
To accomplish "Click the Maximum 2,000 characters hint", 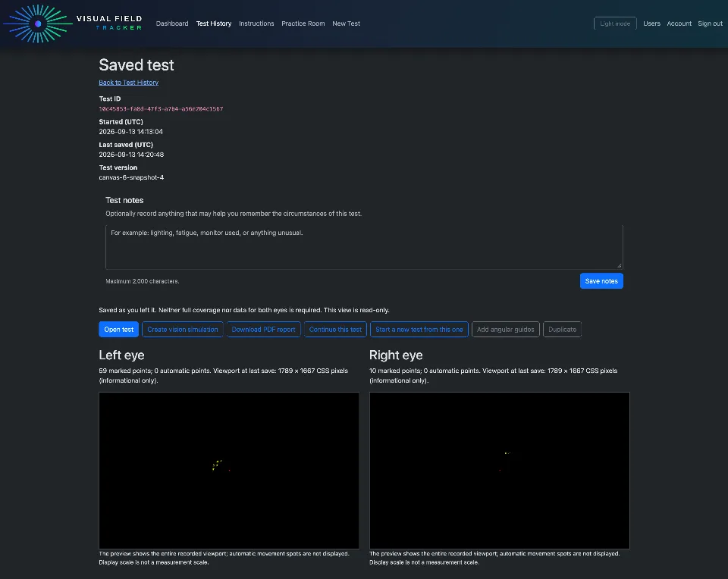I will pyautogui.click(x=142, y=281).
